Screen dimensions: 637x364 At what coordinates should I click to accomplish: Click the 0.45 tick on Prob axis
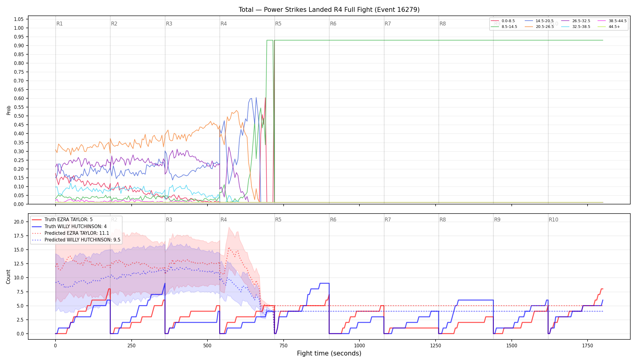pyautogui.click(x=19, y=125)
